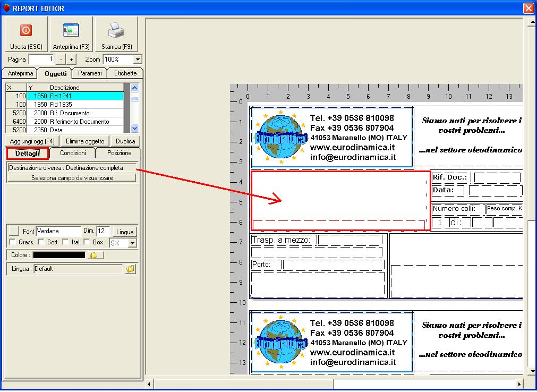This screenshot has width=537, height=392.
Task: Toggle the Sott. underline checkbox
Action: coord(41,242)
